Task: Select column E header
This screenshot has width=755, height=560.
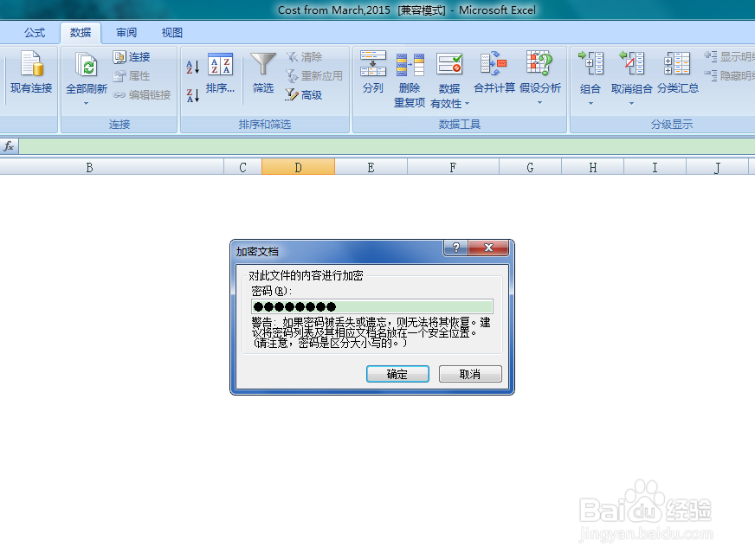Action: pos(371,168)
